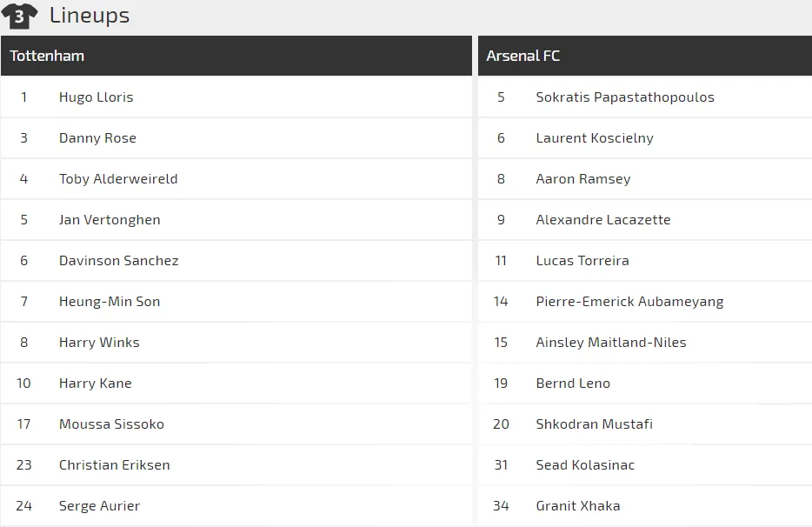812x527 pixels.
Task: Select the Tottenham team header
Action: click(x=47, y=56)
